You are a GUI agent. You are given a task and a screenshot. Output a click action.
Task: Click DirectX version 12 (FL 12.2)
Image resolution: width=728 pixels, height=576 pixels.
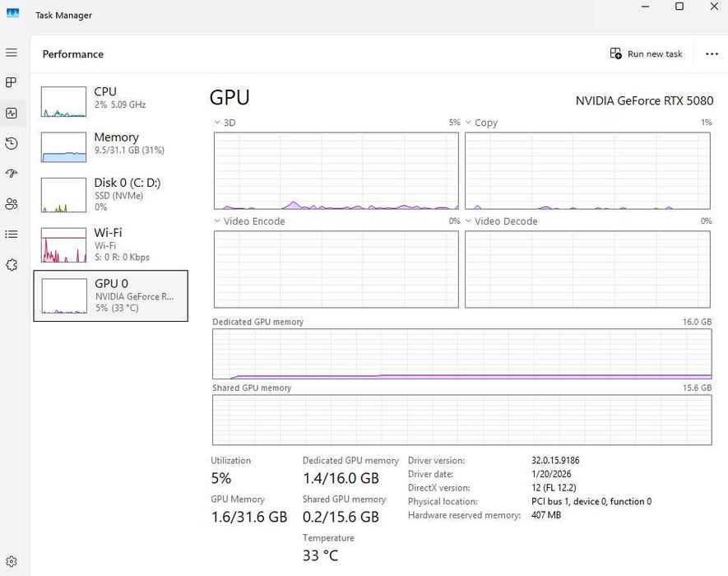coord(554,488)
